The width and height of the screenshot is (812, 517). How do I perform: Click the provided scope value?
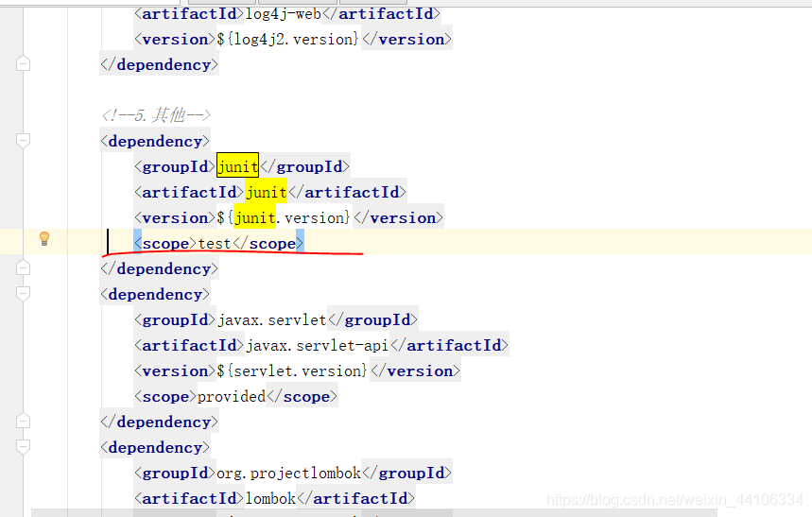pos(232,396)
